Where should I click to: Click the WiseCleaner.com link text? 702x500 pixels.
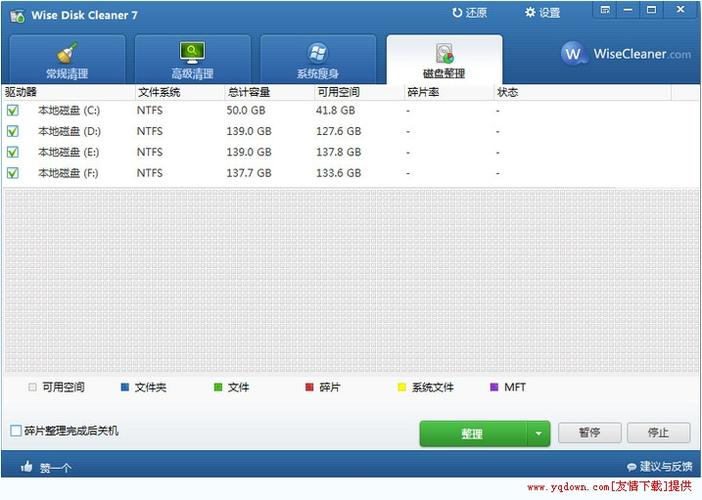642,54
